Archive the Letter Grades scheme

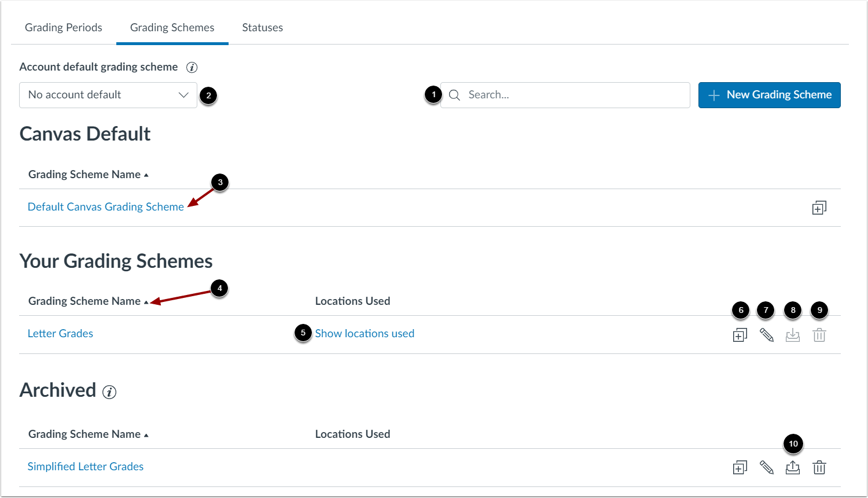(793, 335)
